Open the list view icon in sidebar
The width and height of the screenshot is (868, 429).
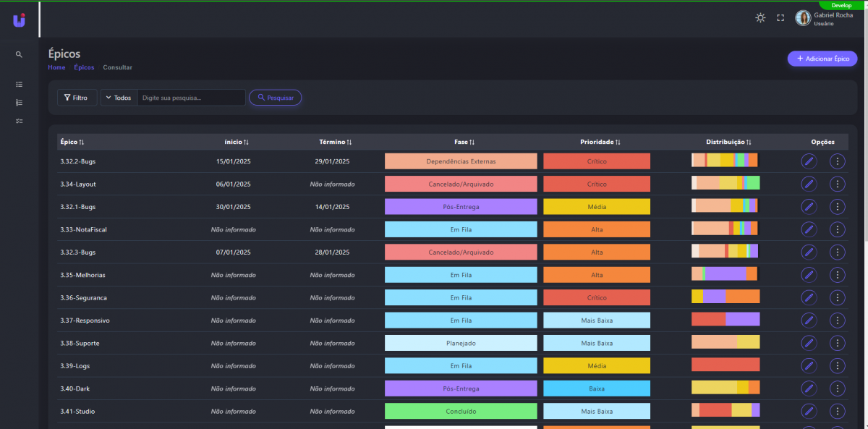click(x=19, y=84)
